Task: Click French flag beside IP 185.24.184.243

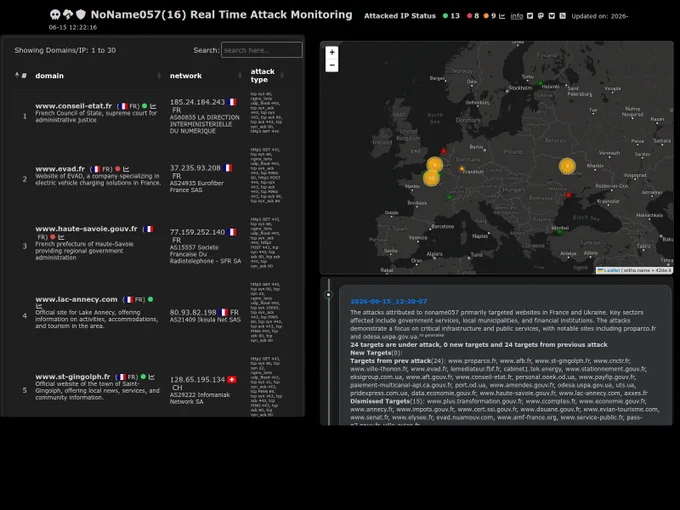Action: point(232,102)
